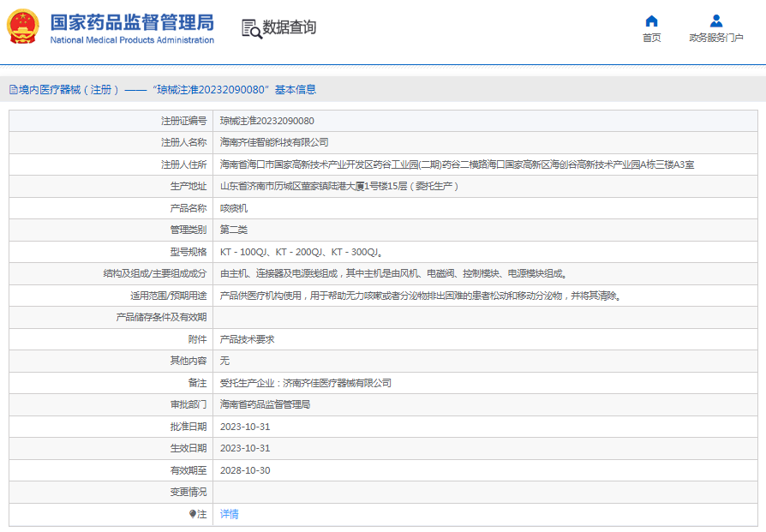Click the 其他内容 row label
Viewport: 766px width, 532px height.
click(x=189, y=361)
